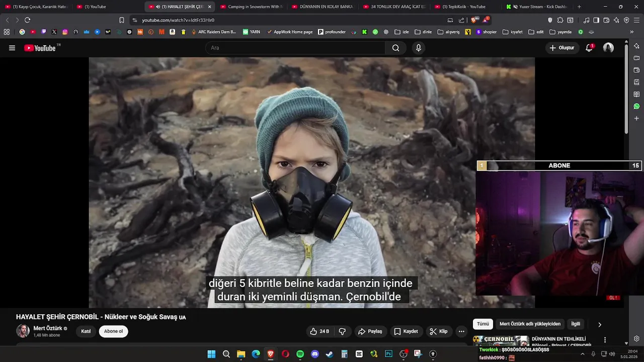Open Discord from the taskbar

click(x=315, y=354)
